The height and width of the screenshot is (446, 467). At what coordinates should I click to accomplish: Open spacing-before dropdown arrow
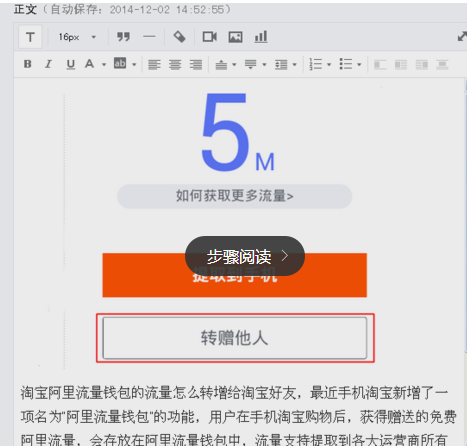[234, 64]
